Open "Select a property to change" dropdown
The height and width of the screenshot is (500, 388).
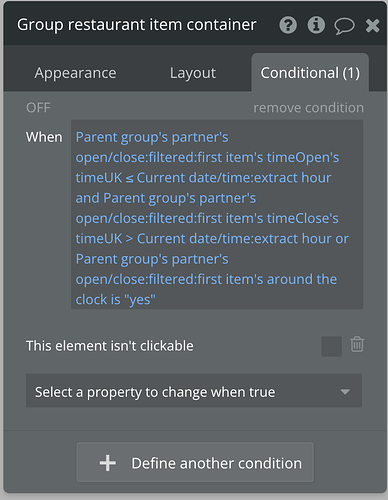(x=194, y=391)
